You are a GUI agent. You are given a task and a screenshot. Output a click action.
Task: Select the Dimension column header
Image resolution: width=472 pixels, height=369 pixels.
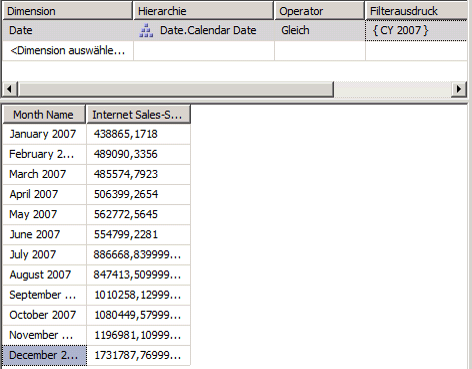tap(68, 11)
